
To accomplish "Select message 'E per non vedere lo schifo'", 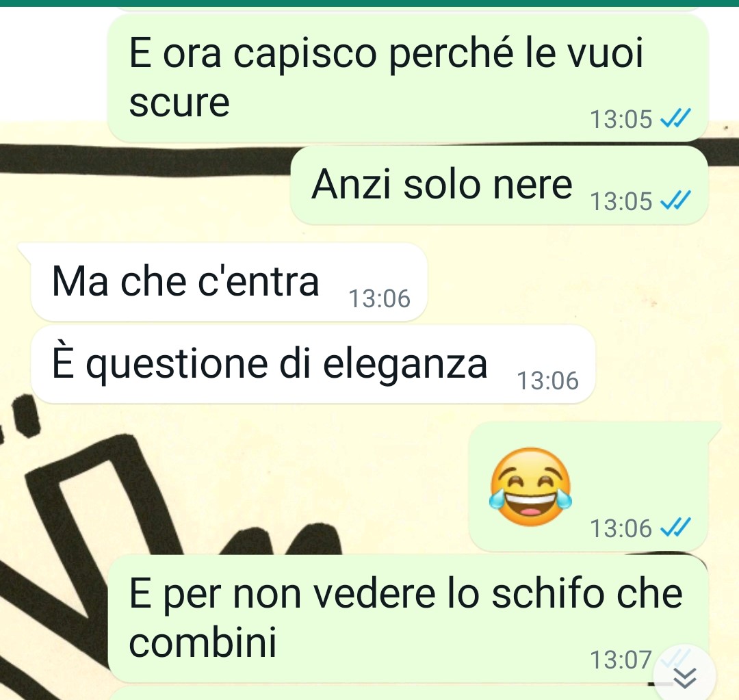I will coord(408,619).
